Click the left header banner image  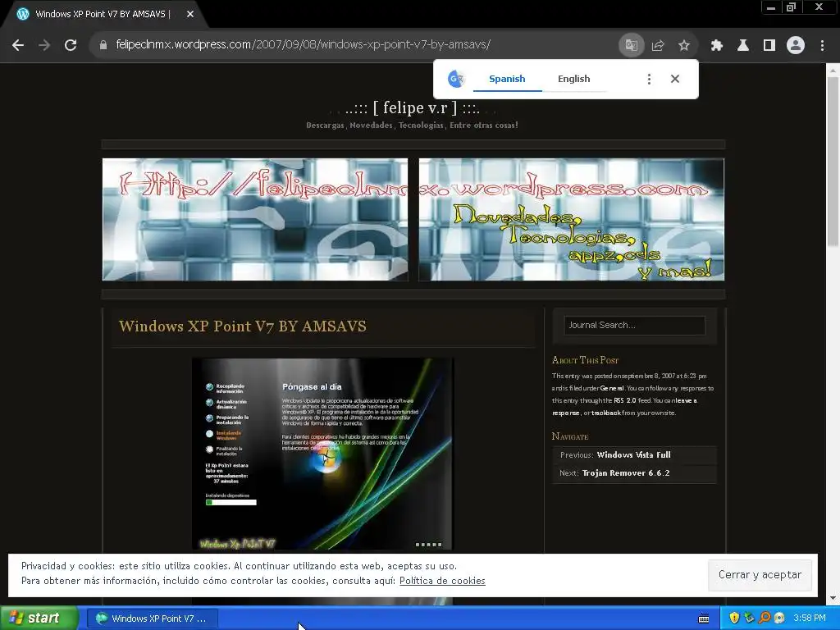coord(255,220)
